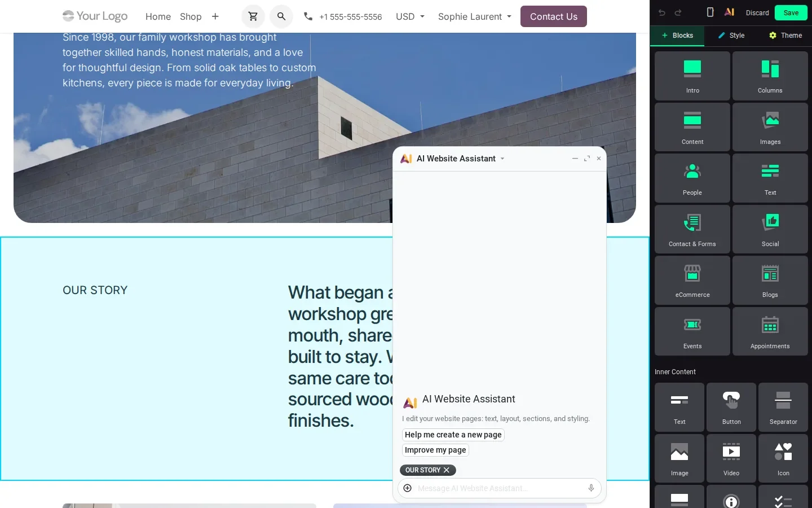
Task: Add the Events block
Action: (692, 331)
